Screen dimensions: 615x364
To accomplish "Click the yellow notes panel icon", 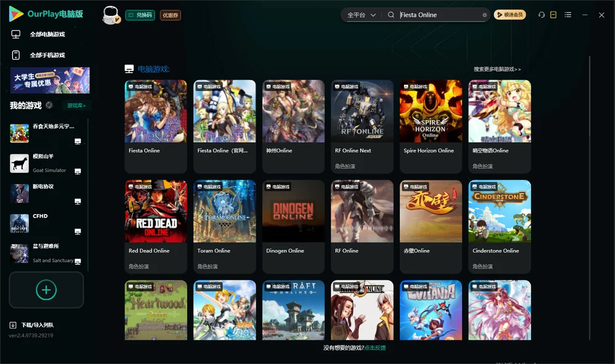I will [x=553, y=15].
